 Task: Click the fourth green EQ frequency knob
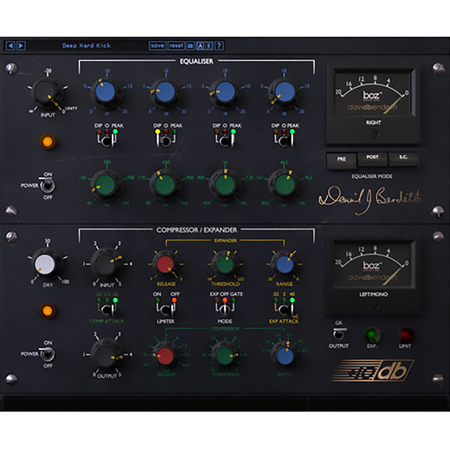pos(284,184)
